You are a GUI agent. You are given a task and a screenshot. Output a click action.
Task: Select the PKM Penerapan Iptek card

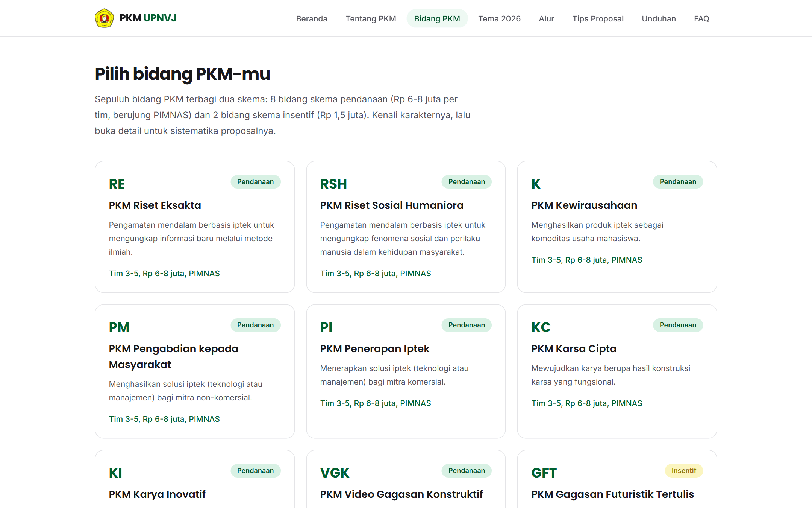(406, 371)
